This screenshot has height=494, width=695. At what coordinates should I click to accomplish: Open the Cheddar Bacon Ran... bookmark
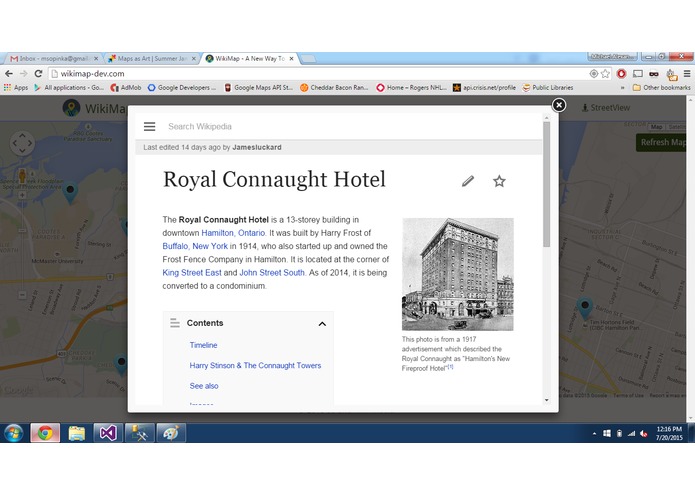click(x=335, y=88)
